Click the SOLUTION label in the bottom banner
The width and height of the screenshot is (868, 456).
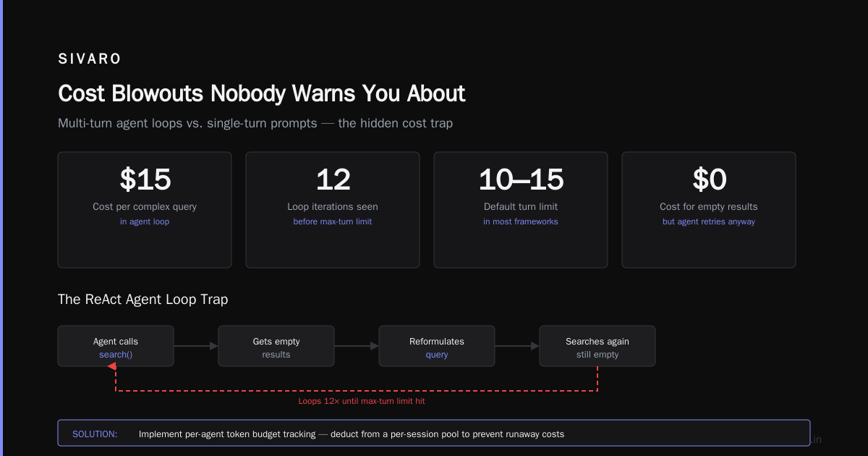point(95,434)
